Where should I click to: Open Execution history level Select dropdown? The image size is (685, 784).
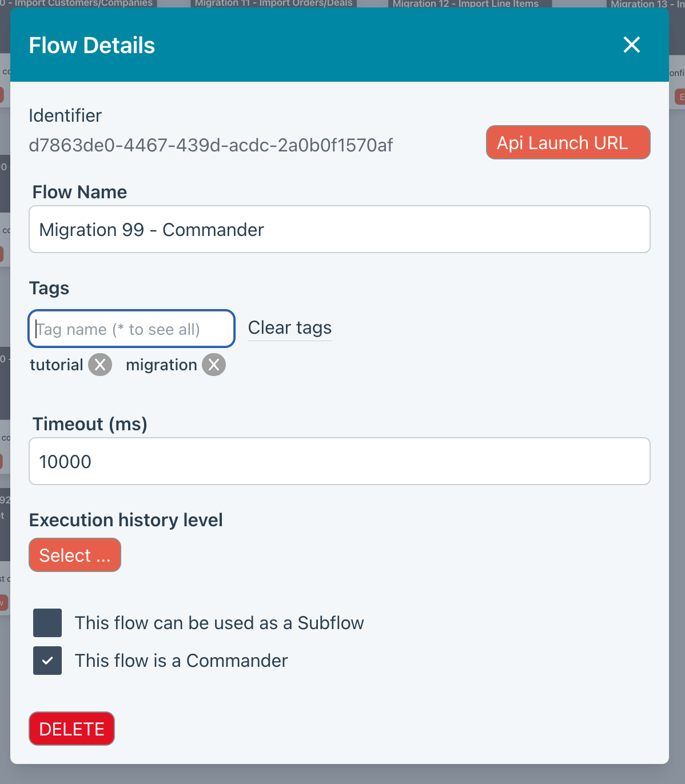pyautogui.click(x=75, y=555)
